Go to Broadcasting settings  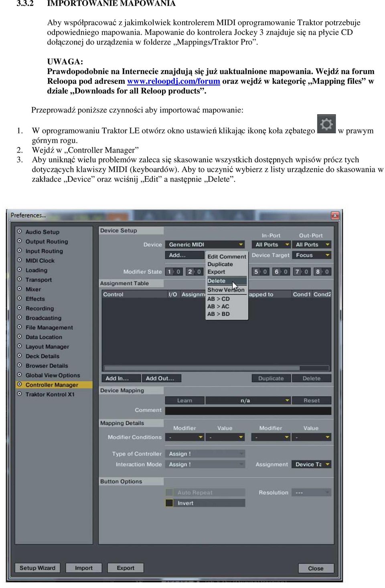coord(43,318)
